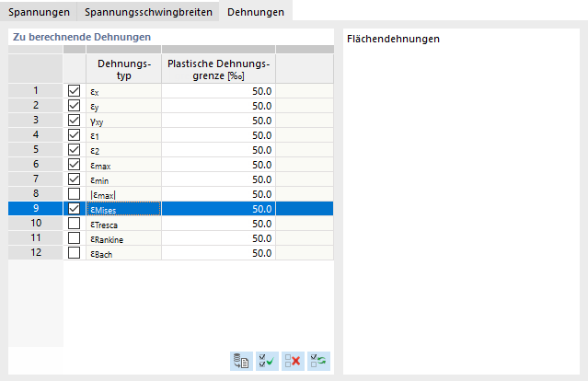Click the εmax plastic limit value 50.0

(219, 165)
